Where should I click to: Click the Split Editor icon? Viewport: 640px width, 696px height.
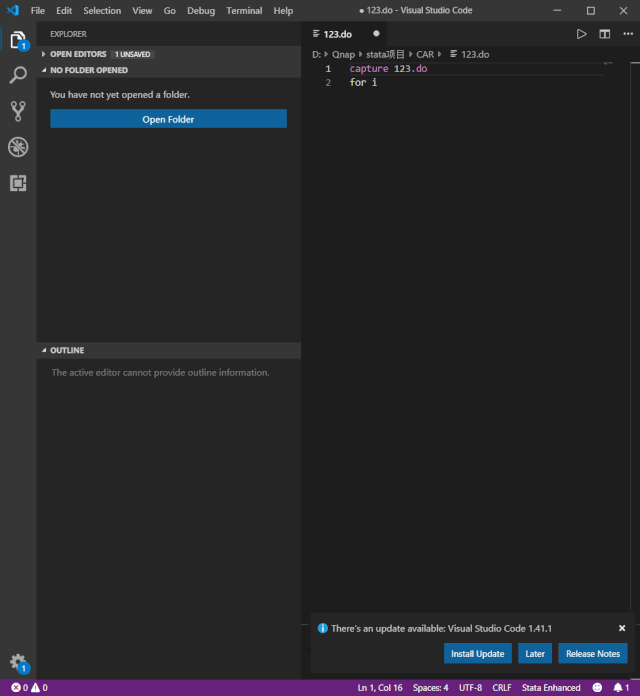604,34
